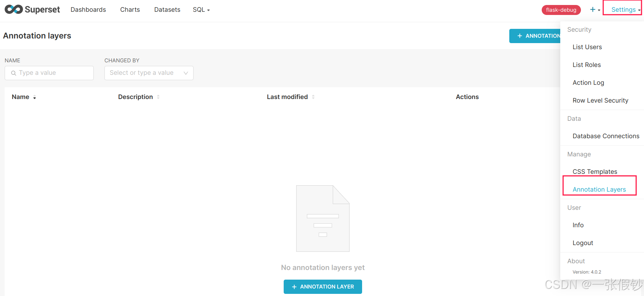Click the Superset logo icon

click(x=14, y=10)
